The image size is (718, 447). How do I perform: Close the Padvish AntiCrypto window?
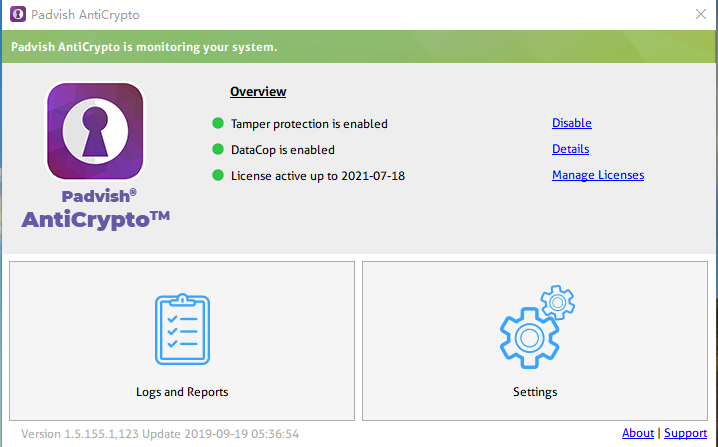tap(701, 14)
